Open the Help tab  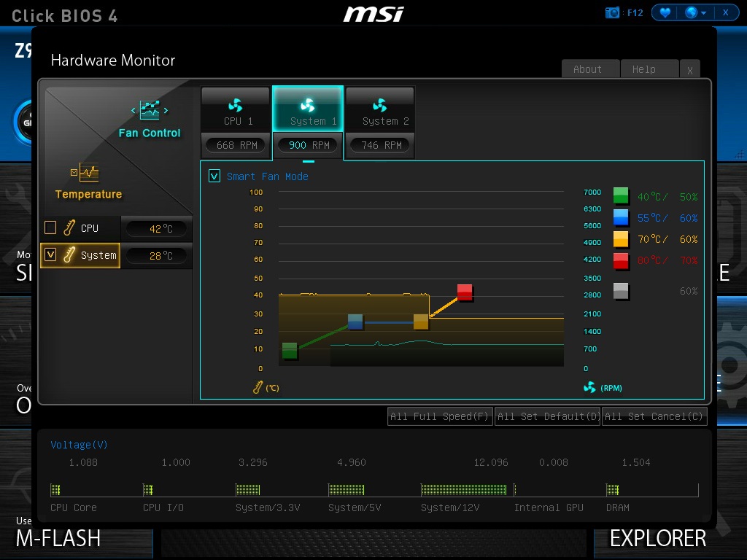pyautogui.click(x=649, y=69)
